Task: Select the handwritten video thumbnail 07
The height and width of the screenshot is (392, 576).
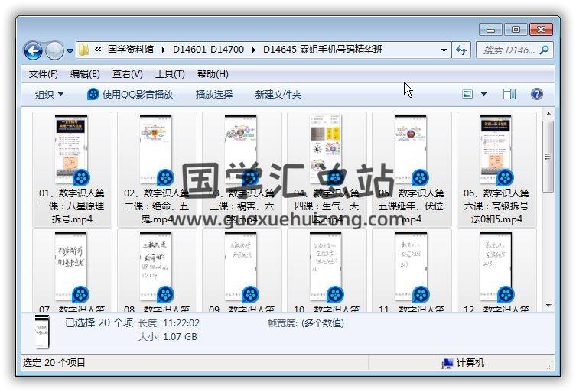Action: (x=71, y=266)
